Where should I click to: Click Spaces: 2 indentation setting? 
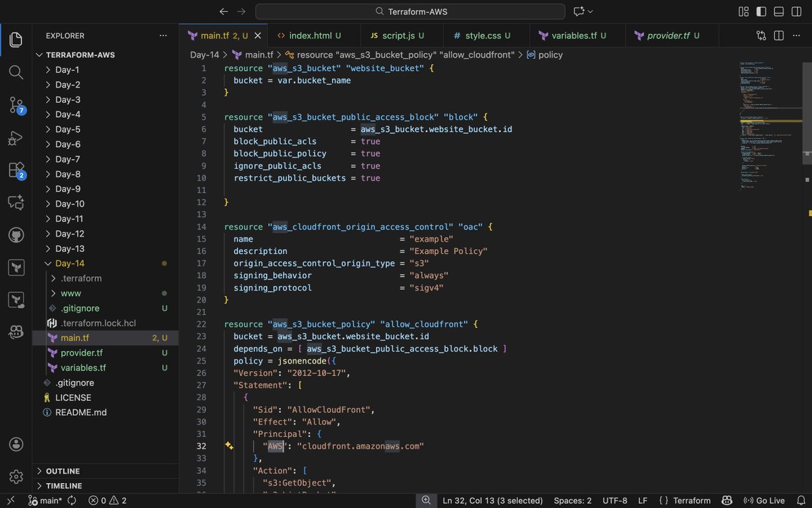click(x=572, y=501)
